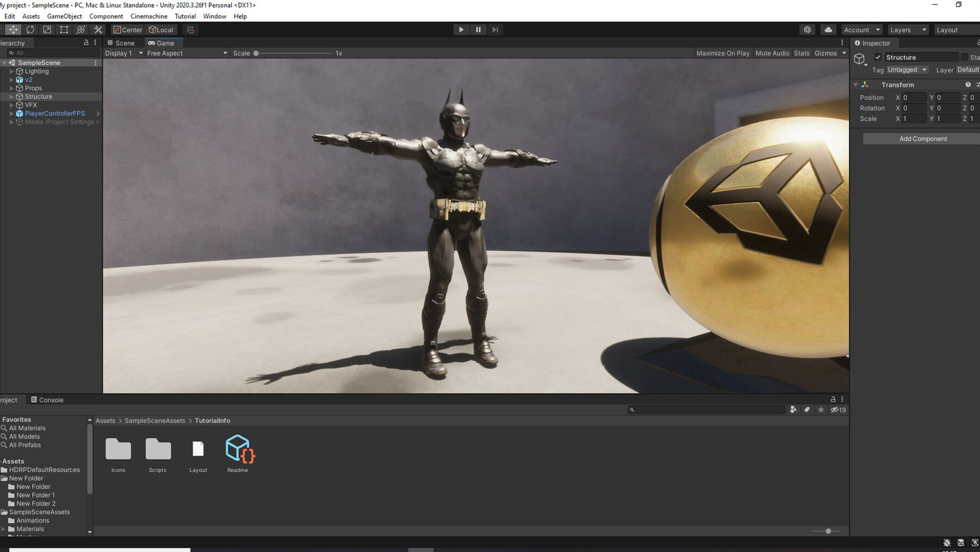The width and height of the screenshot is (980, 552).
Task: Toggle Local handle rotation
Action: [162, 29]
